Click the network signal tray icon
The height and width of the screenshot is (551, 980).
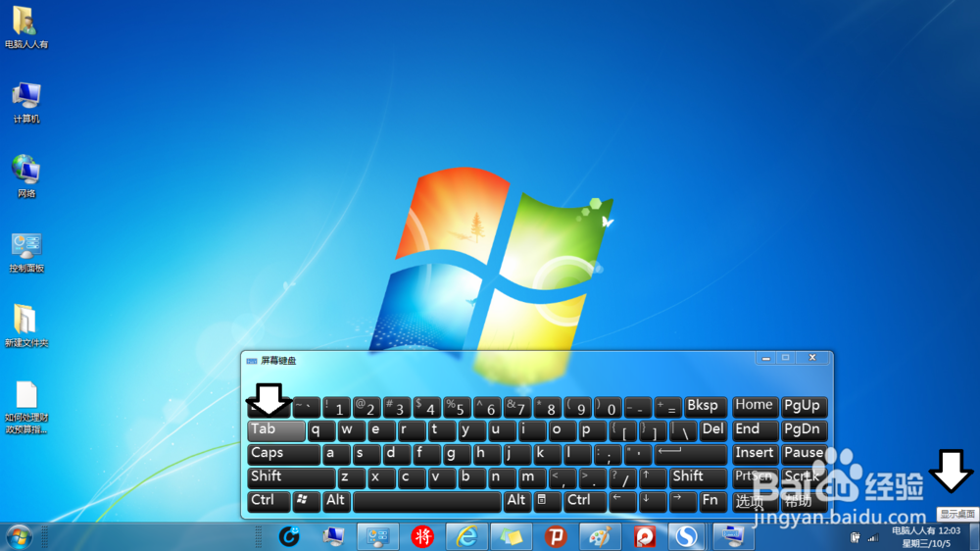[x=873, y=537]
